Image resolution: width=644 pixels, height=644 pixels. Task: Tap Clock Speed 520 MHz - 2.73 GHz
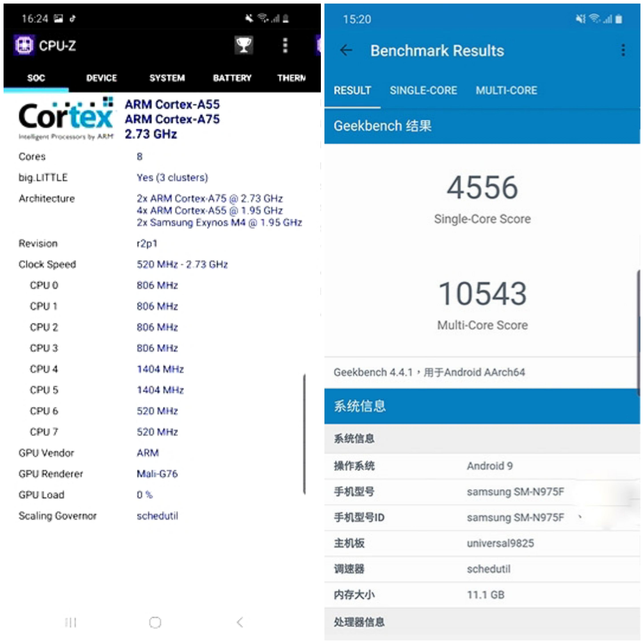[x=182, y=264]
